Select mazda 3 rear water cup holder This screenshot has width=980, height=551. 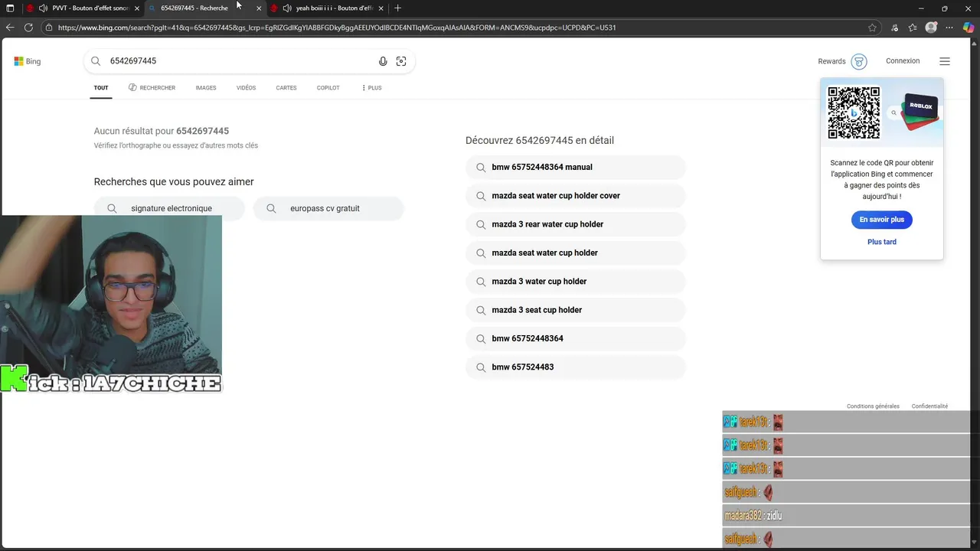pos(575,224)
